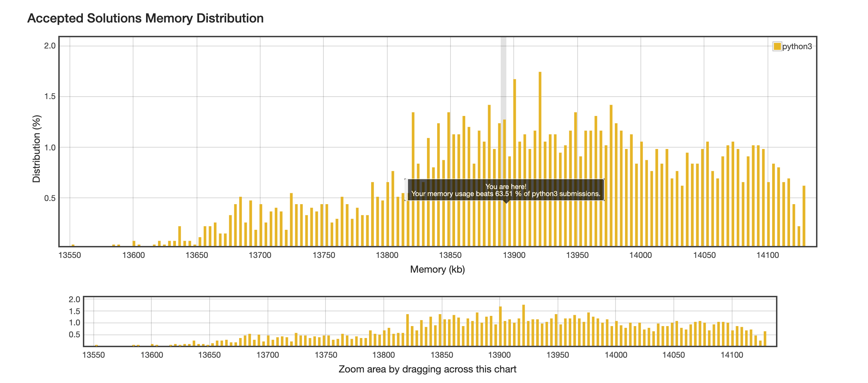Click the 14050 label under overview chart

673,355
